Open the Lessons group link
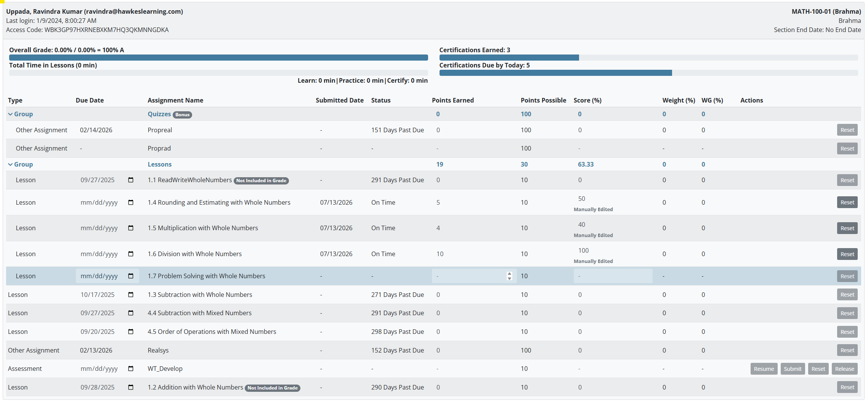Screen dimensions: 868x404 160,164
